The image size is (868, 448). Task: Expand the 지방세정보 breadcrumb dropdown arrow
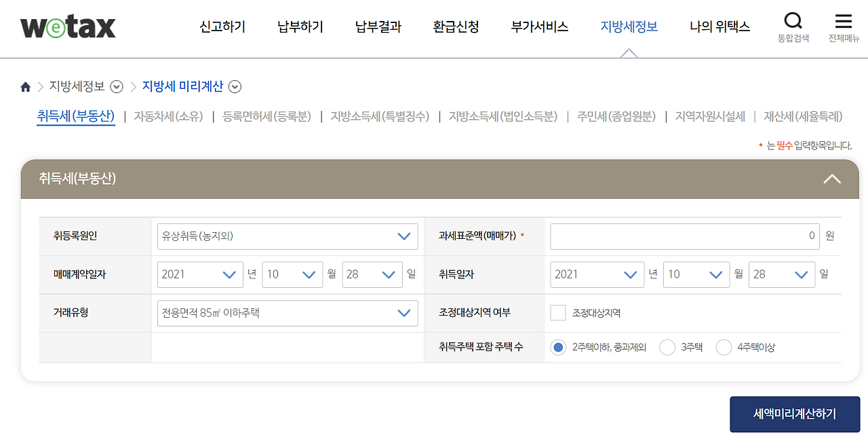tap(117, 87)
